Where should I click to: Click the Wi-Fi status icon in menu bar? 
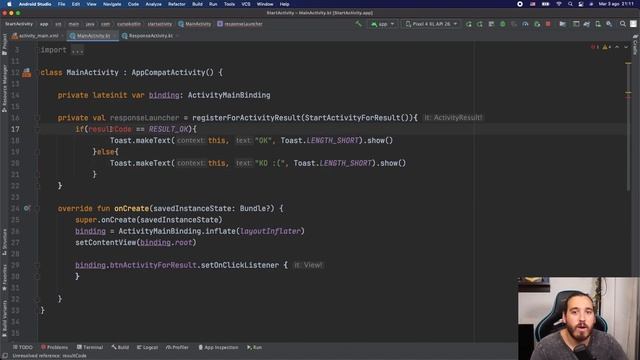coord(559,4)
